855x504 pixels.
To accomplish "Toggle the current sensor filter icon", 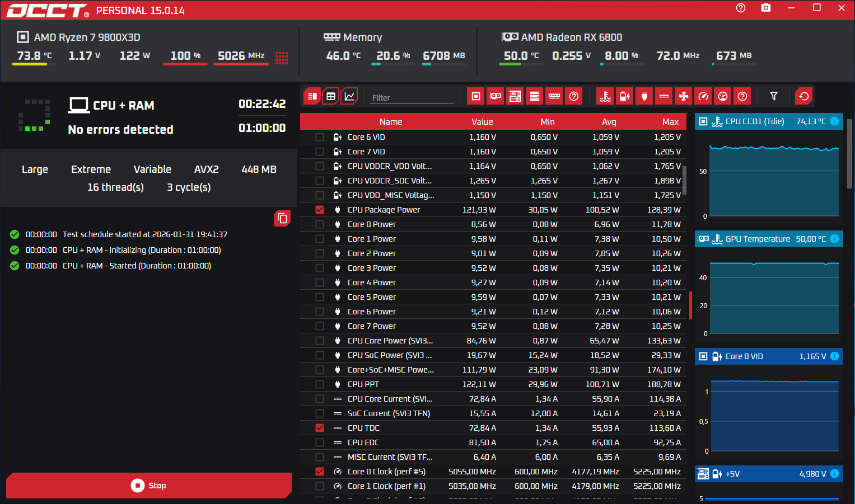I will pyautogui.click(x=664, y=96).
